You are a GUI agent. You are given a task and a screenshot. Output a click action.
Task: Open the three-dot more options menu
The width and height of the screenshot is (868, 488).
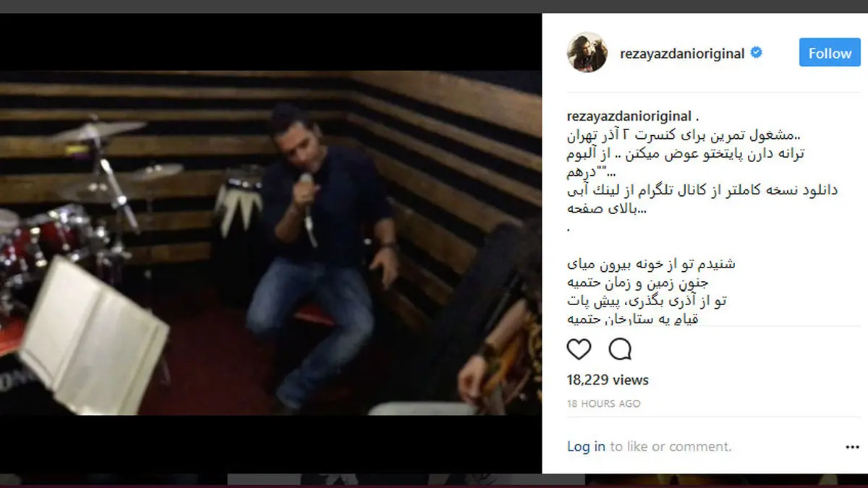click(852, 448)
